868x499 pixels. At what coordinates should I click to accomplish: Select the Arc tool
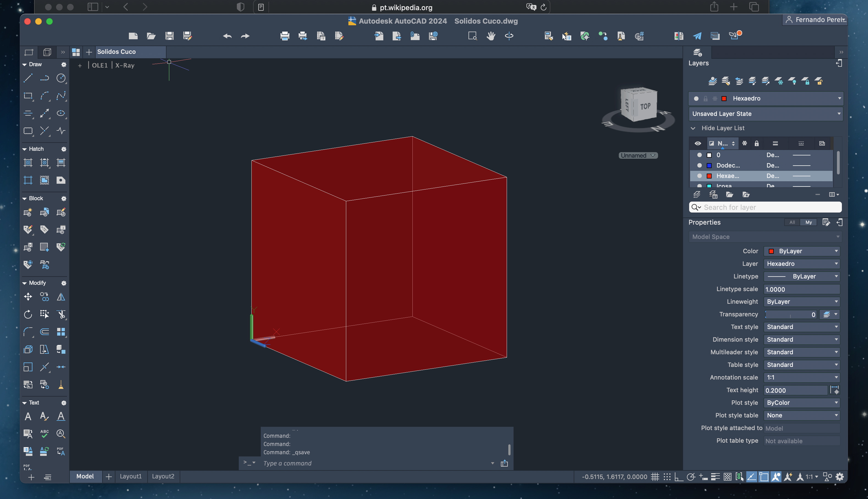coord(44,96)
